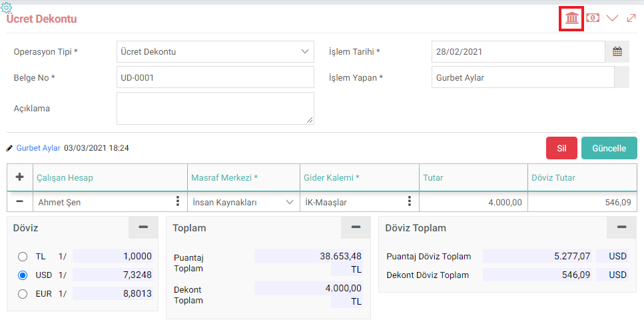Open the İK-Maaşlar expense item dots menu

[x=409, y=201]
